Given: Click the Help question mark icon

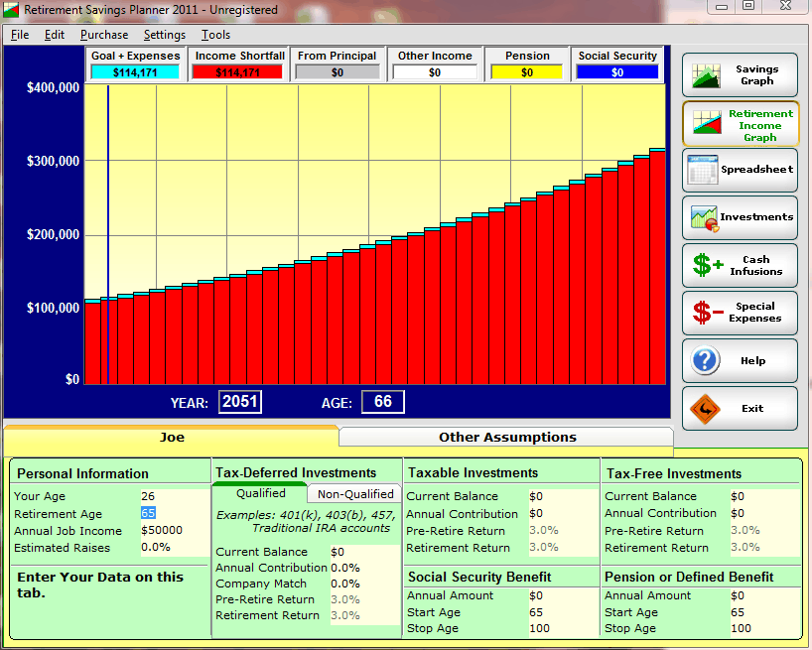Looking at the screenshot, I should (705, 360).
